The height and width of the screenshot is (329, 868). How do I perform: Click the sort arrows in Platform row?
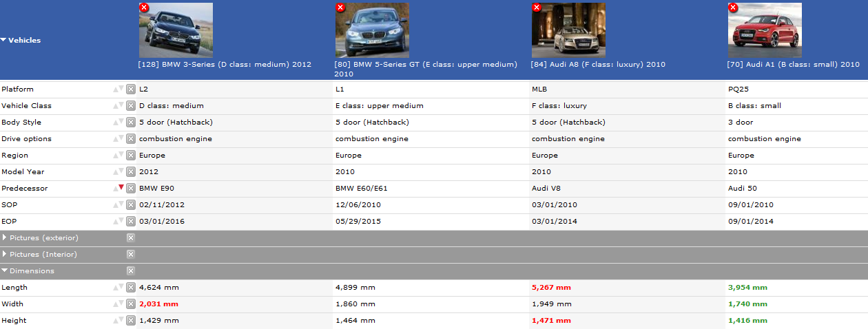(118, 89)
